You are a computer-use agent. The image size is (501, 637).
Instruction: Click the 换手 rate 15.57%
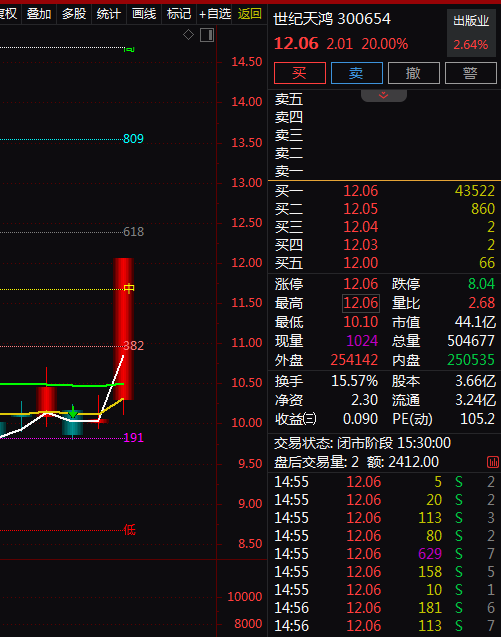coord(354,381)
